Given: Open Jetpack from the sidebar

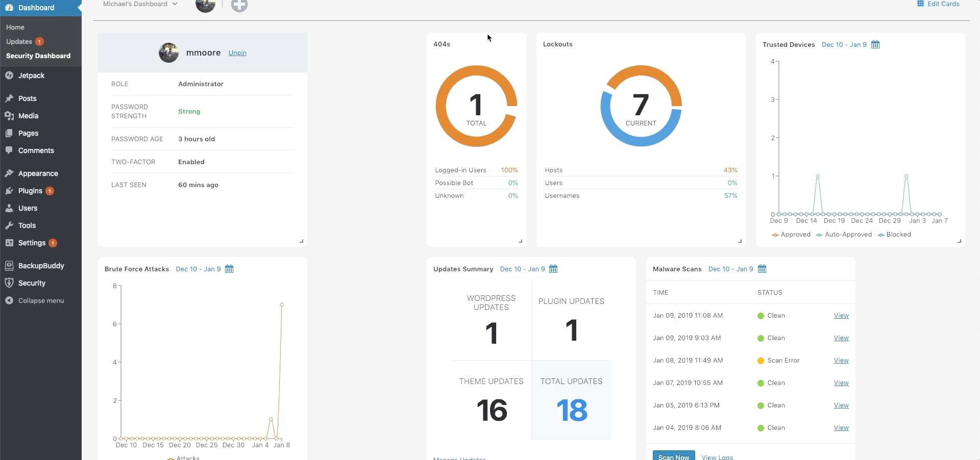Looking at the screenshot, I should point(31,75).
